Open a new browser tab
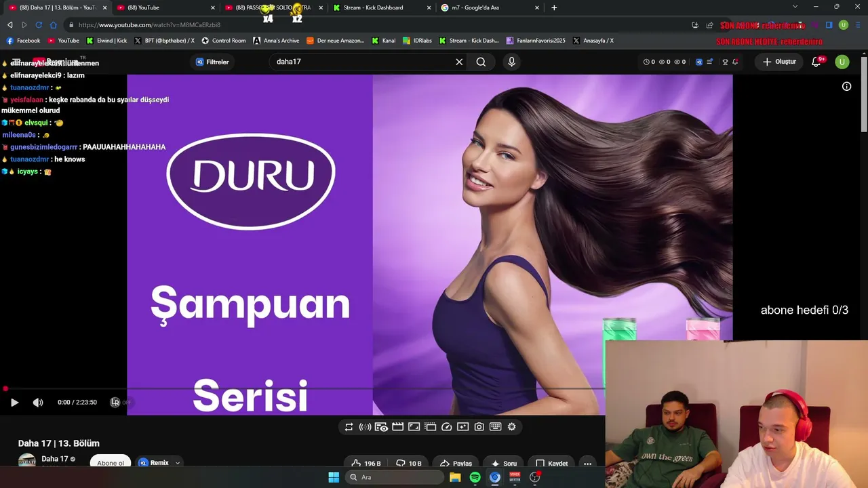 coord(554,7)
